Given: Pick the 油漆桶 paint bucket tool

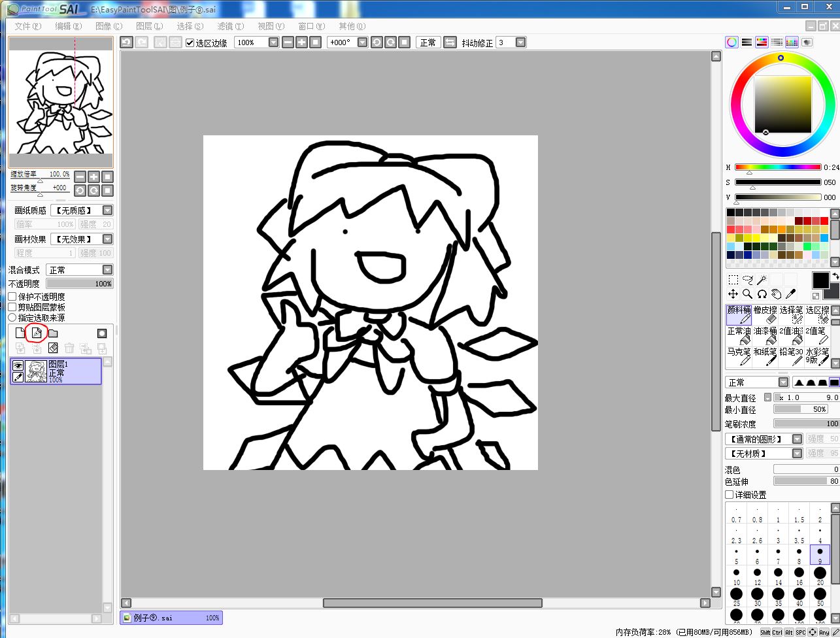Looking at the screenshot, I should 765,336.
